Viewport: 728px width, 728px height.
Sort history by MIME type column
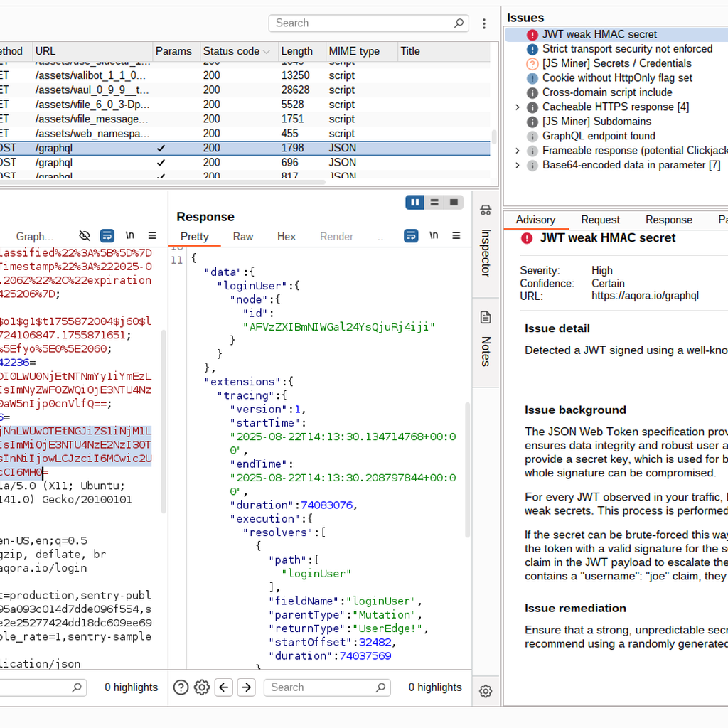362,51
